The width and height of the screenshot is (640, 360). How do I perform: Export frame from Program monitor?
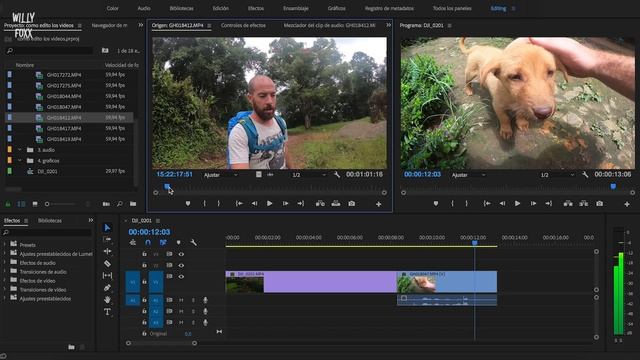[x=599, y=203]
